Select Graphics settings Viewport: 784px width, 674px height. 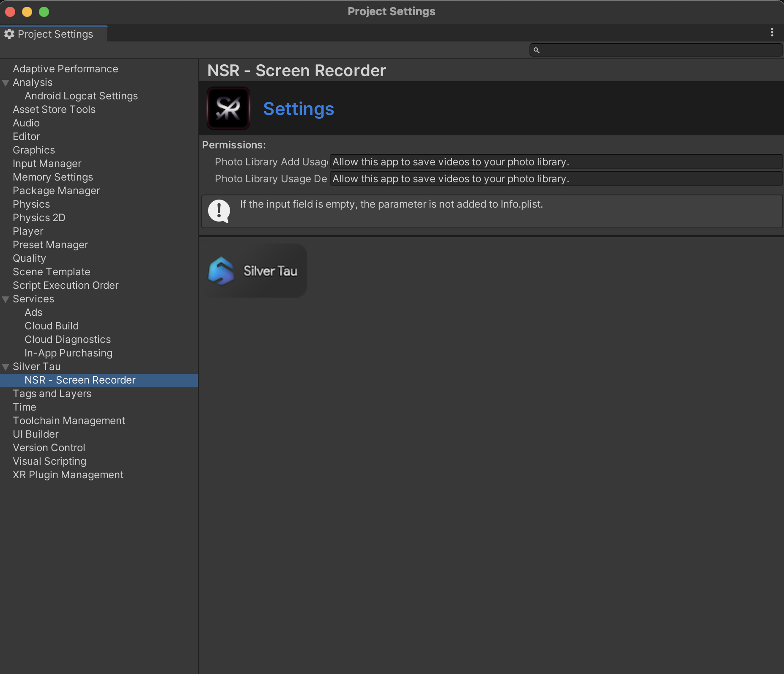click(x=34, y=150)
